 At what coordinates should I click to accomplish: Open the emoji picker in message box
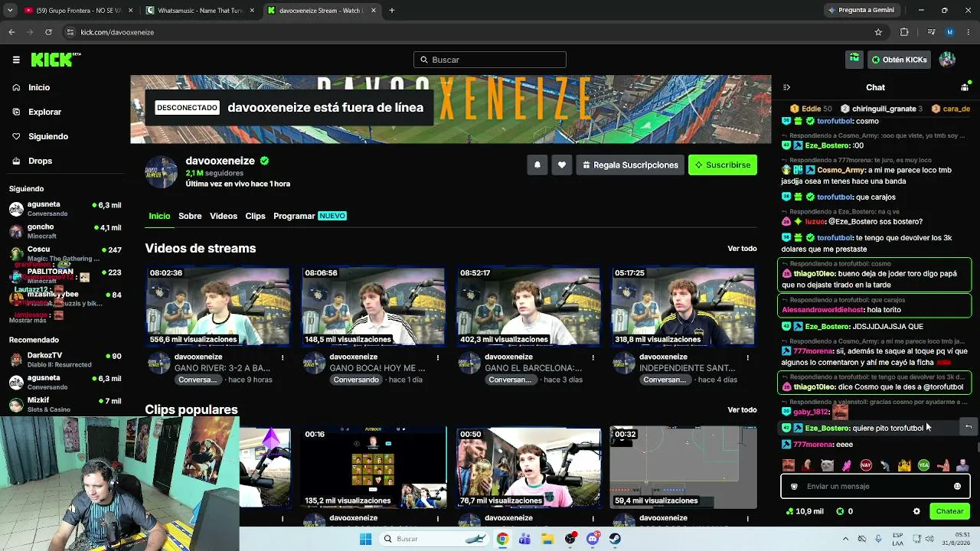point(957,486)
